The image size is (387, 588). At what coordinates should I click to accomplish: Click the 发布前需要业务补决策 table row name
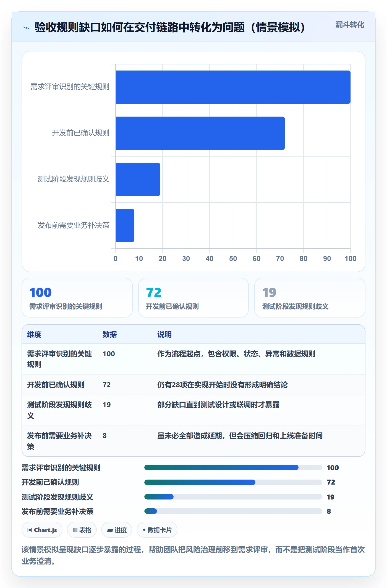[59, 441]
